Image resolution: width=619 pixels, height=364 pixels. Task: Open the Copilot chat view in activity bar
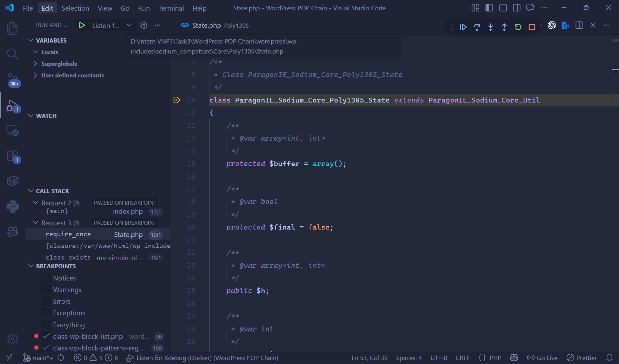click(13, 231)
